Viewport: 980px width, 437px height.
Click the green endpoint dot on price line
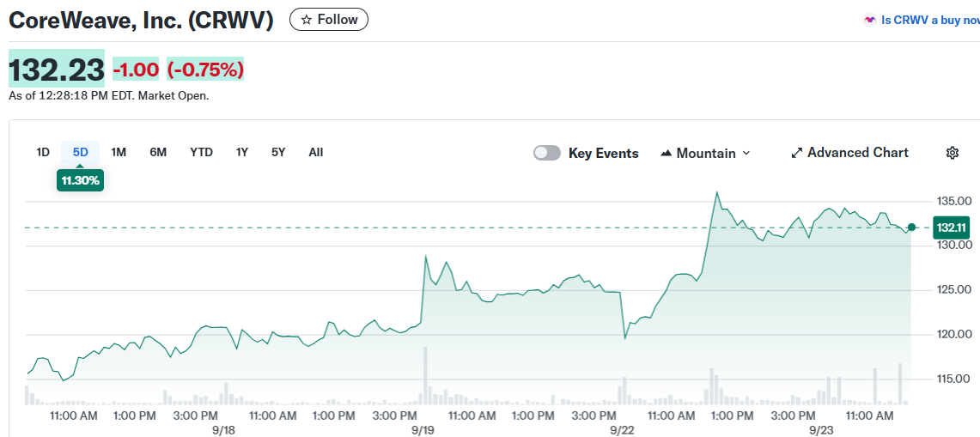(911, 228)
